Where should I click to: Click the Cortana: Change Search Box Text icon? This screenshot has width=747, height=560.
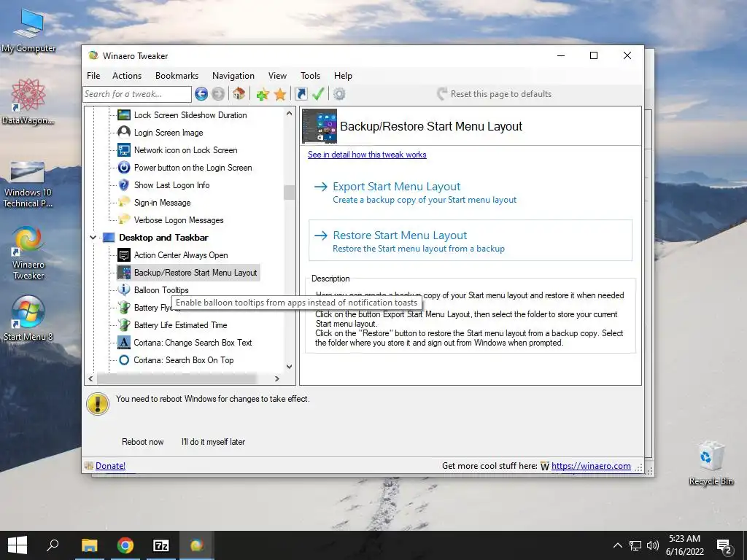tap(124, 343)
